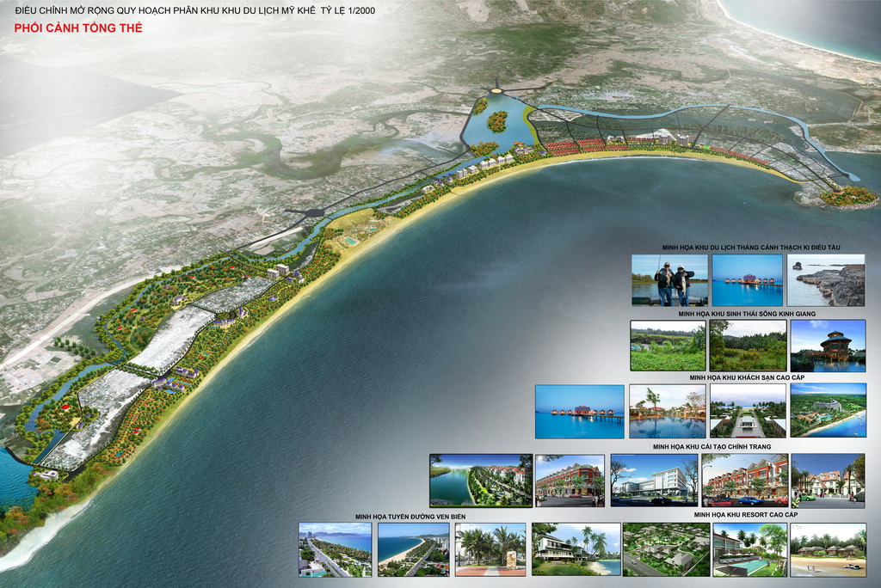Click the 'MINH HỌA KHU RESORT CAO CẤP' caption
Screen dimensions: 881x588
coord(745,515)
